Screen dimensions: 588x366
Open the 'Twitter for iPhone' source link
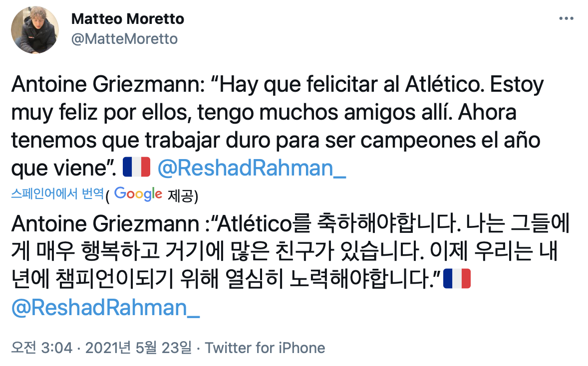coord(265,348)
